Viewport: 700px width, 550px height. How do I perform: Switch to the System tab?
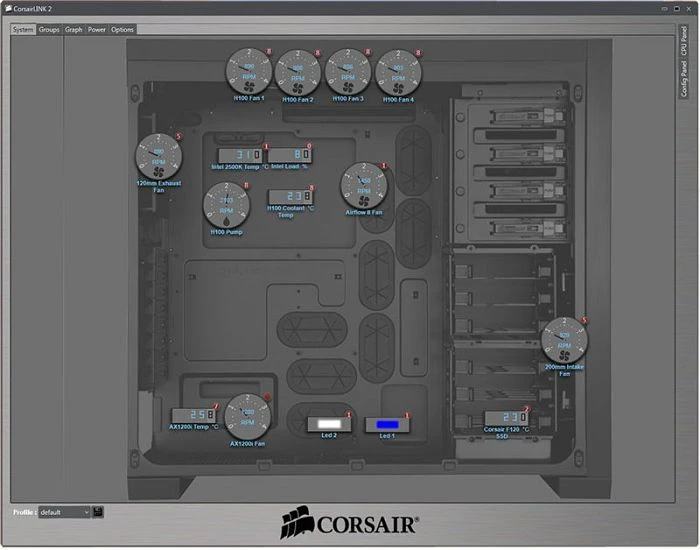coord(23,29)
